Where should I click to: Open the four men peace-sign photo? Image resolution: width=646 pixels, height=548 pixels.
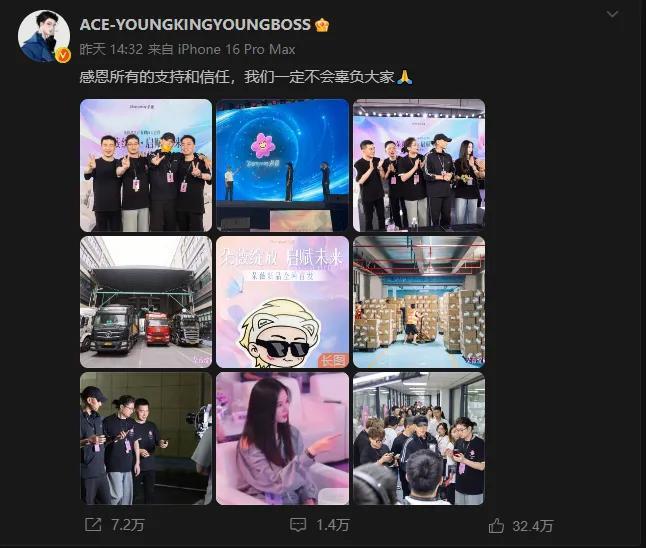[x=146, y=165]
